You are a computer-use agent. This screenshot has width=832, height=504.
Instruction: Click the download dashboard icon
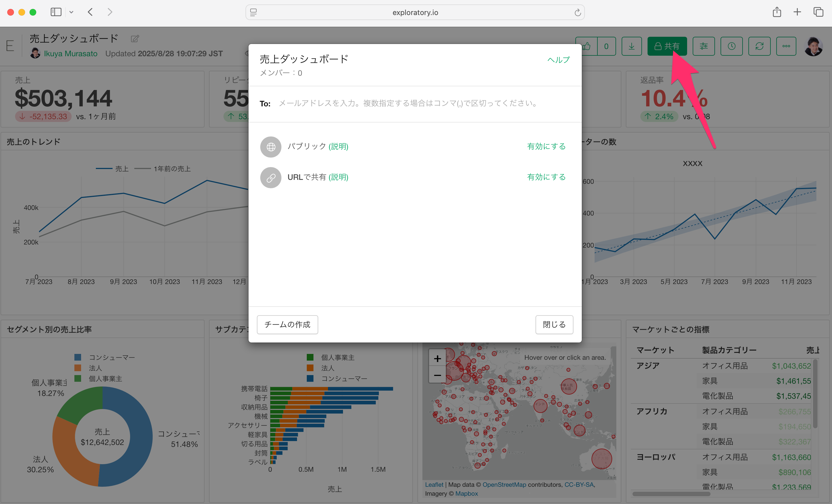(631, 46)
